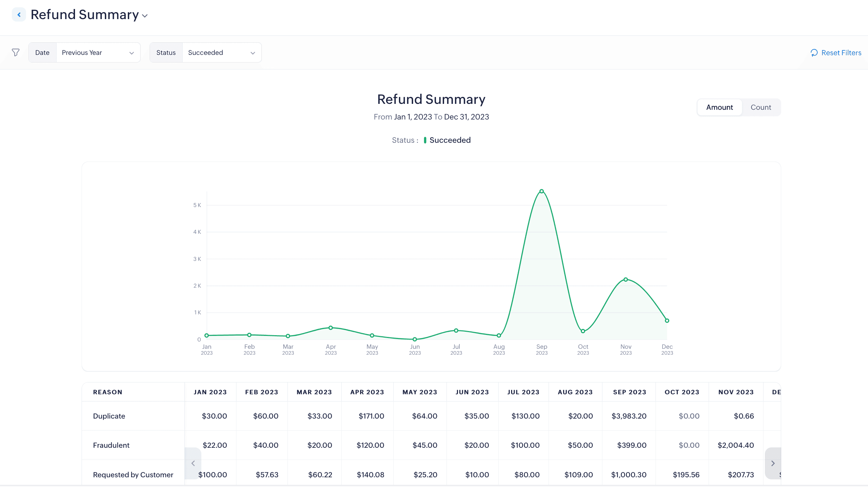Click the Nov 2023 chart data point

626,280
